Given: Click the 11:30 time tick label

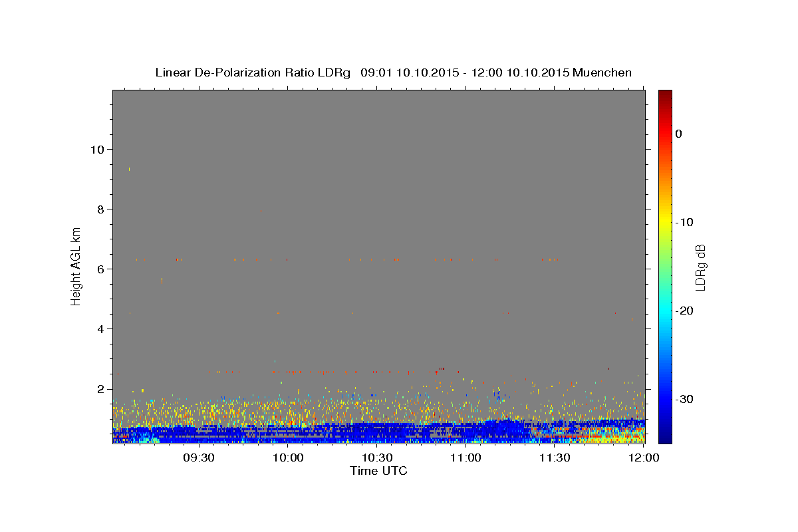Looking at the screenshot, I should 555,458.
